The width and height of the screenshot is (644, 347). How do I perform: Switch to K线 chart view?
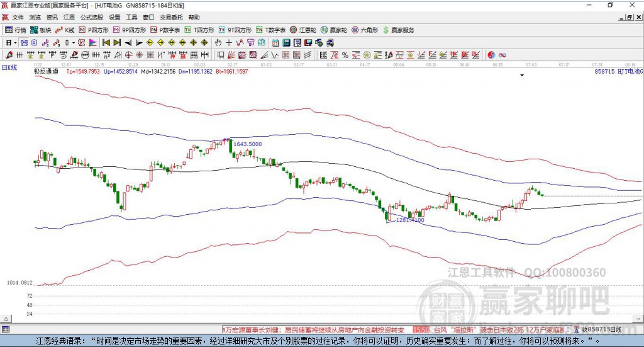pos(65,30)
